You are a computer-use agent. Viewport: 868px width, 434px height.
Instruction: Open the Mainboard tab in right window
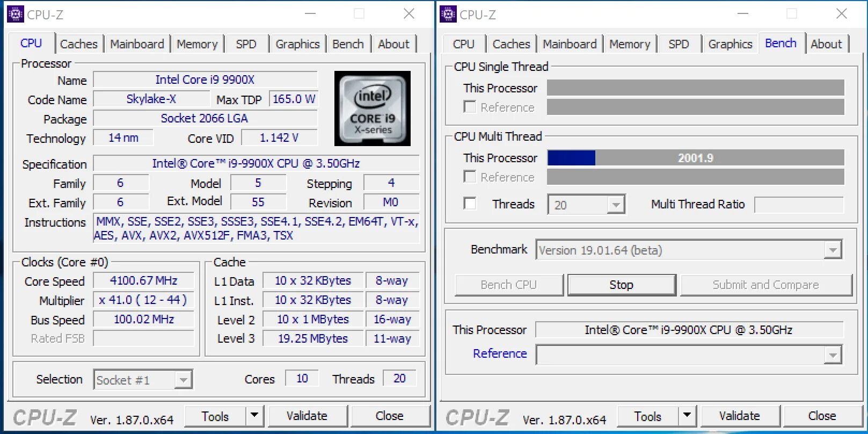coord(570,44)
